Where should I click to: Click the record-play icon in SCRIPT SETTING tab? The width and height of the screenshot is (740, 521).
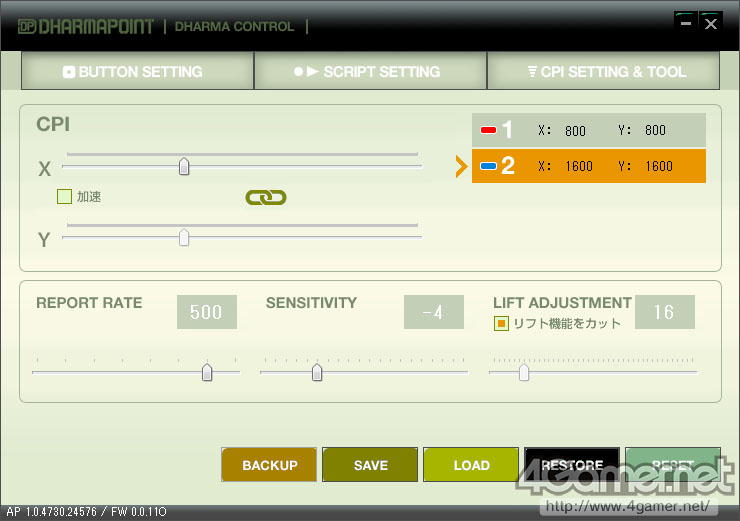(x=306, y=72)
